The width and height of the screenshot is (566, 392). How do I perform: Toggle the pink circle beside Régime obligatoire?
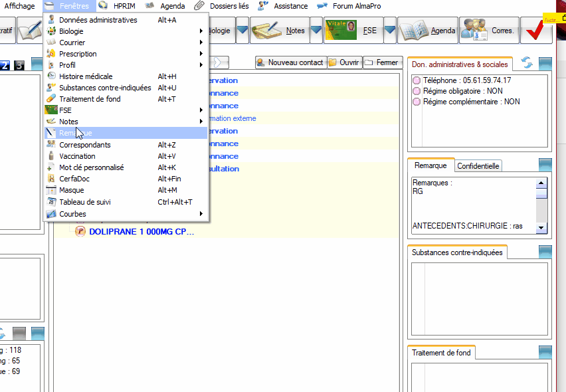click(417, 91)
